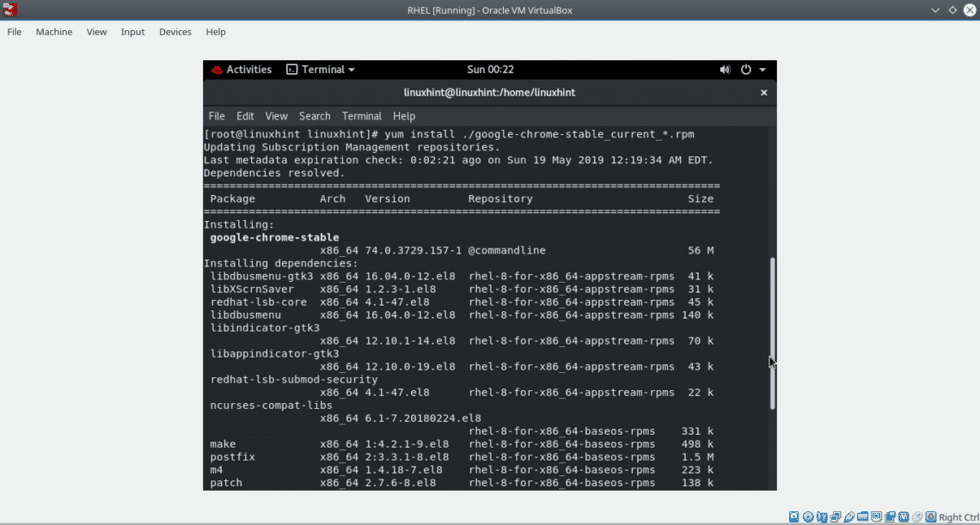Click the Arch column header
980x525 pixels.
(333, 198)
